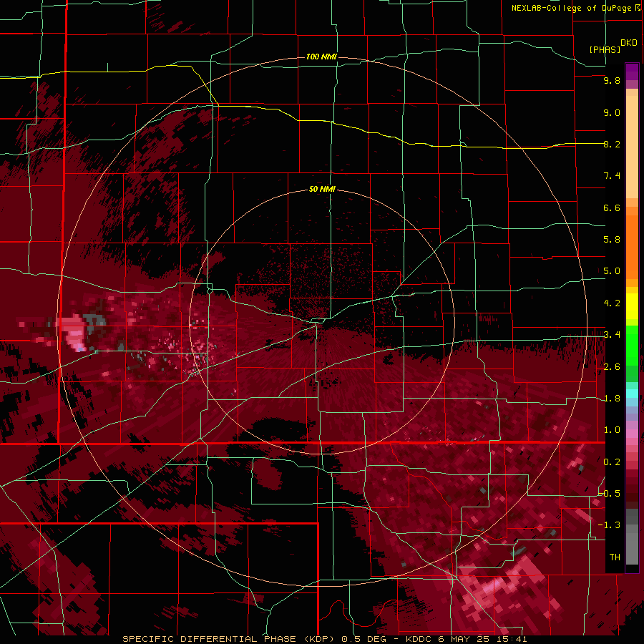The width and height of the screenshot is (644, 644).
Task: Pick the long peach segment of the color bar
Action: [632, 148]
